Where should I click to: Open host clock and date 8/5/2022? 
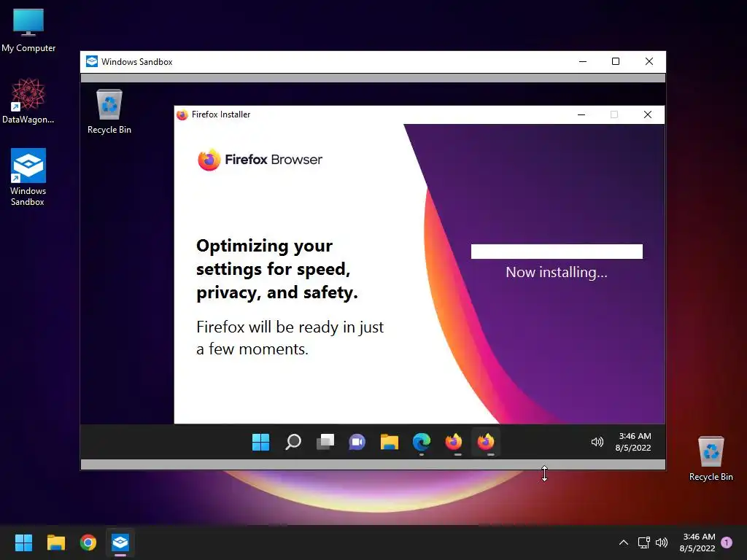(698, 542)
